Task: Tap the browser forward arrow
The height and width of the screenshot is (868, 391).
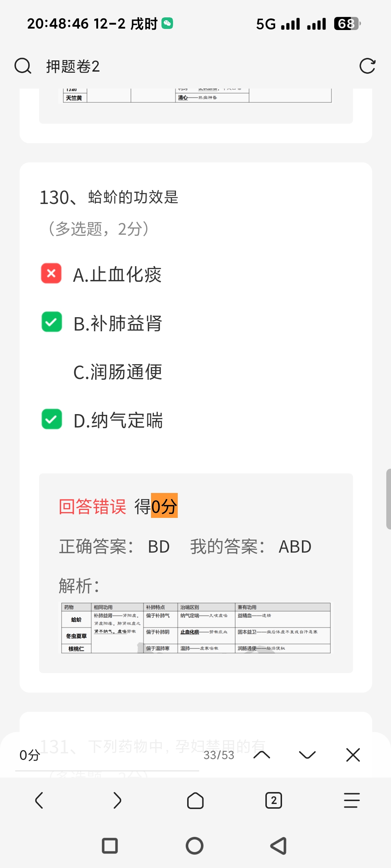Action: 117,800
